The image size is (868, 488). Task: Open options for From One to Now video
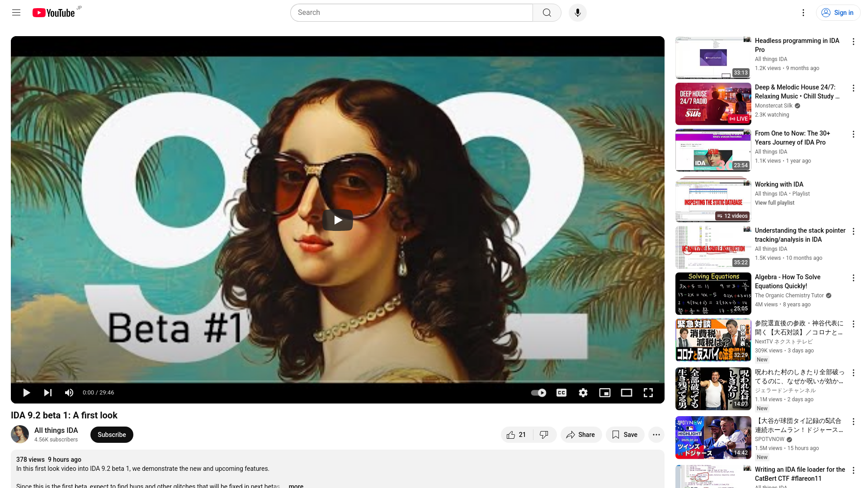pyautogui.click(x=854, y=134)
